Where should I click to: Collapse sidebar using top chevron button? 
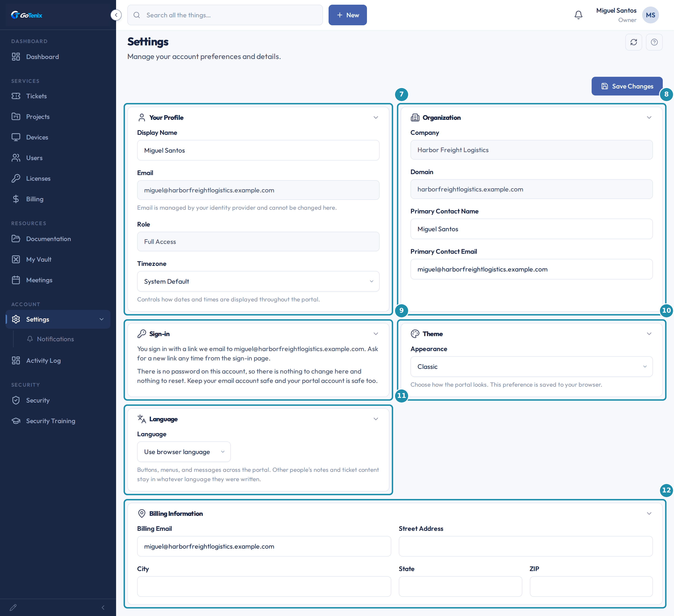pos(116,15)
